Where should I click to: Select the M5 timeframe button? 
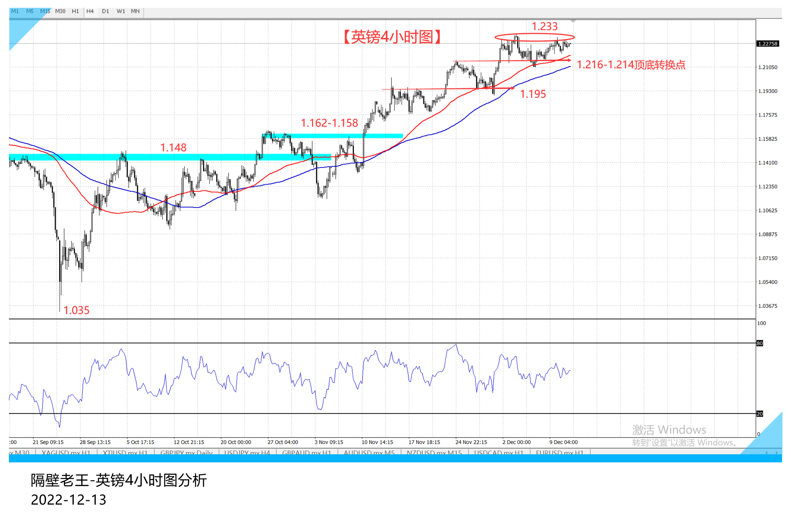point(30,11)
